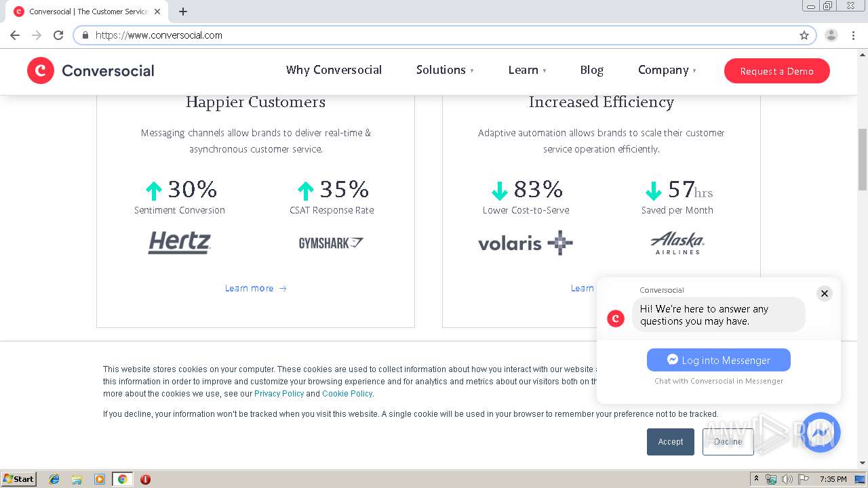Click the blue Messenger chat bubble icon
This screenshot has height=488, width=868.
(821, 432)
